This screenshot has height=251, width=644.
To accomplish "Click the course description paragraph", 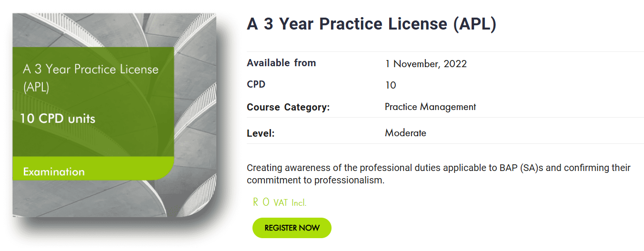I will (x=439, y=174).
